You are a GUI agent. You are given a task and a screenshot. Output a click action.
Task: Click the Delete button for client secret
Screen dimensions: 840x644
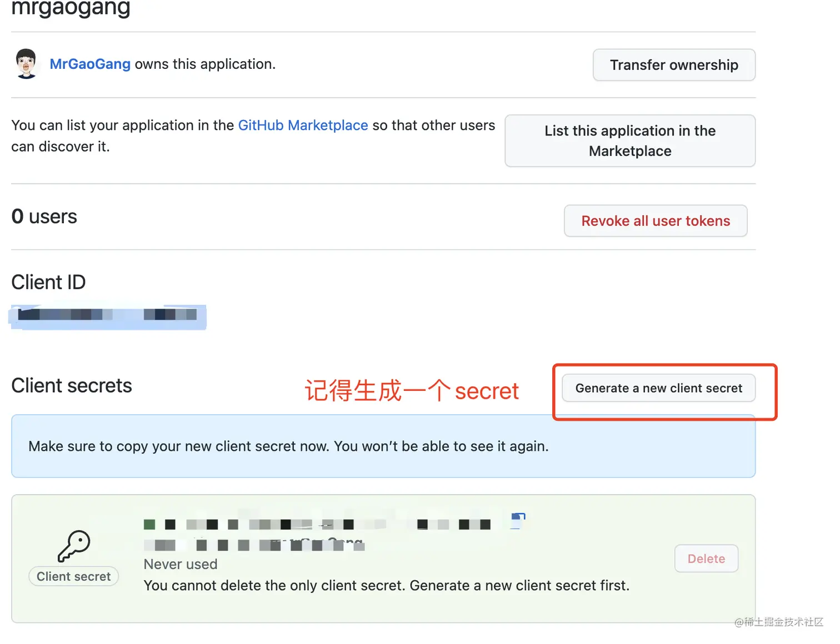[706, 559]
